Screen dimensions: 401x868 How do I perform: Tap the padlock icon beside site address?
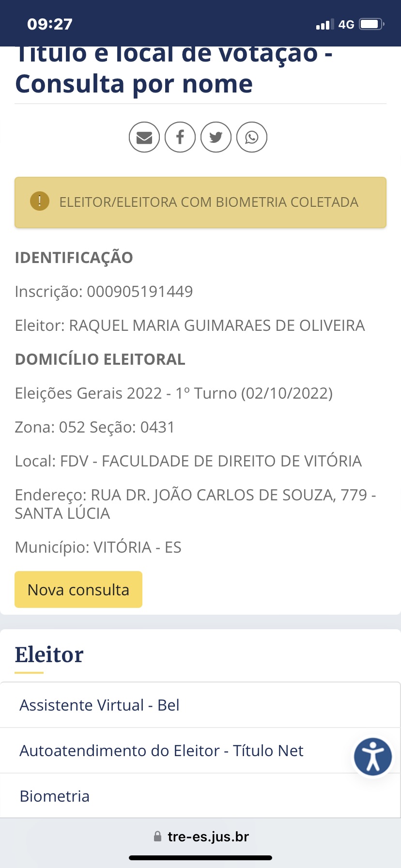coord(157,837)
